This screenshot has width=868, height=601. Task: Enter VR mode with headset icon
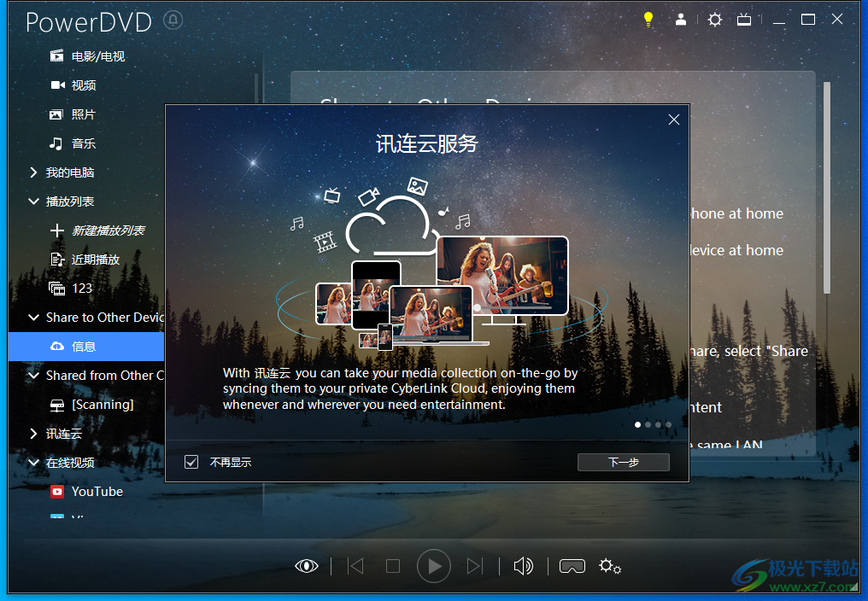572,566
